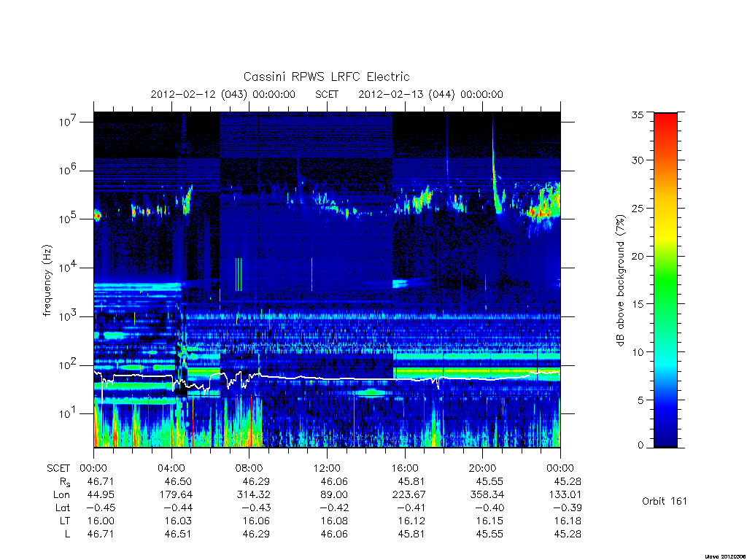This screenshot has width=747, height=560.
Task: Click the SCET label between the dates
Action: [327, 94]
